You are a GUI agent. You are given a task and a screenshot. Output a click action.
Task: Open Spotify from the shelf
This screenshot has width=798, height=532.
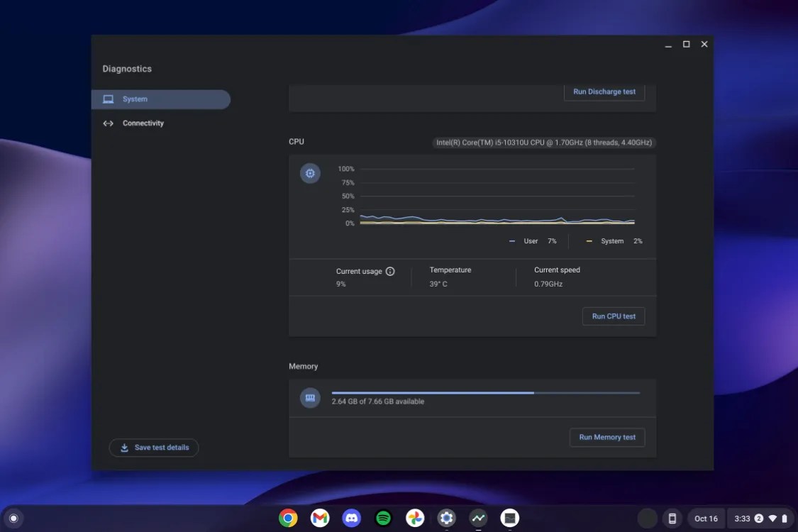[383, 518]
